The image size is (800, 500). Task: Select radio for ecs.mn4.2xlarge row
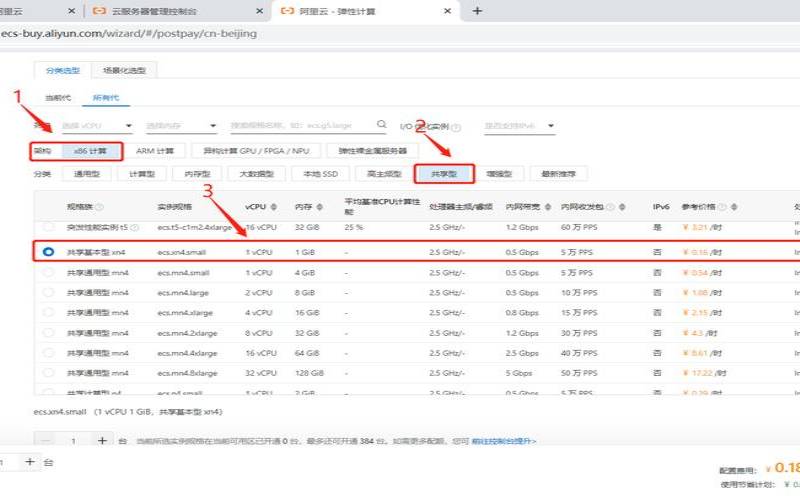(48, 333)
